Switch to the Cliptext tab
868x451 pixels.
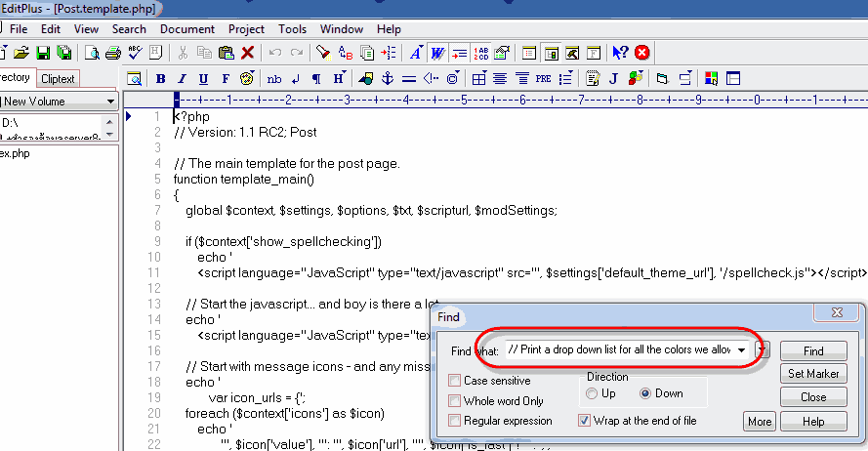pyautogui.click(x=58, y=78)
